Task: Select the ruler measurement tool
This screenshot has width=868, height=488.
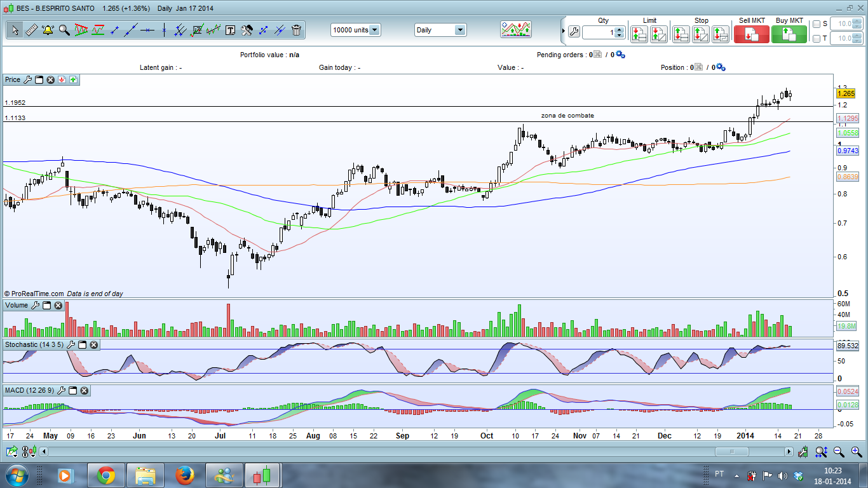Action: coord(31,30)
